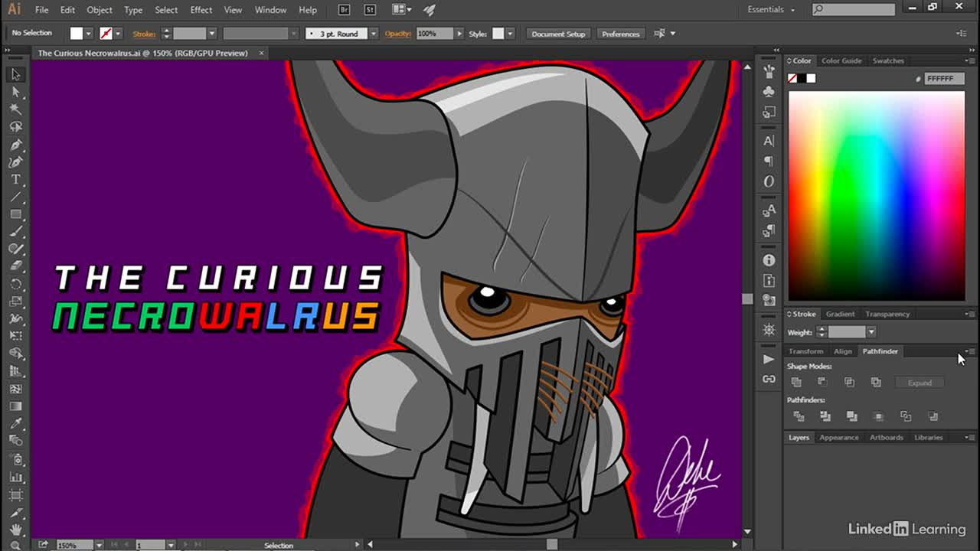Switch to the Color Guide tab
Screen dimensions: 980x551
point(841,60)
